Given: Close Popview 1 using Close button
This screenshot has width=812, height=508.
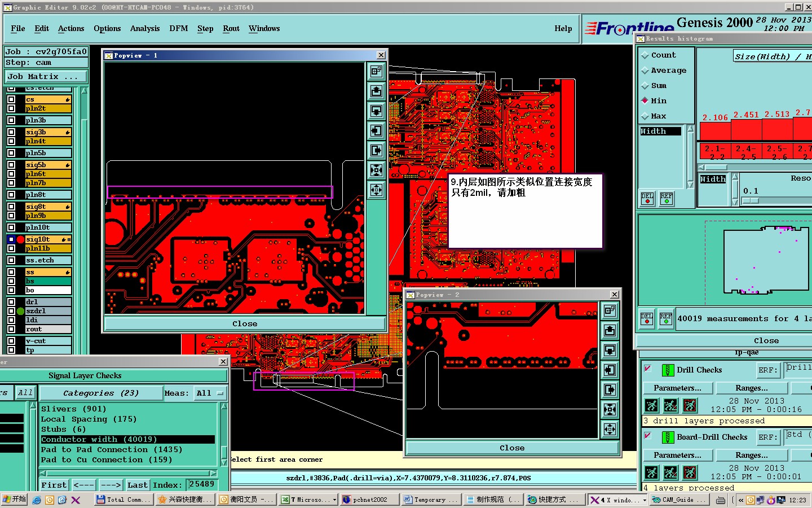Looking at the screenshot, I should [245, 324].
